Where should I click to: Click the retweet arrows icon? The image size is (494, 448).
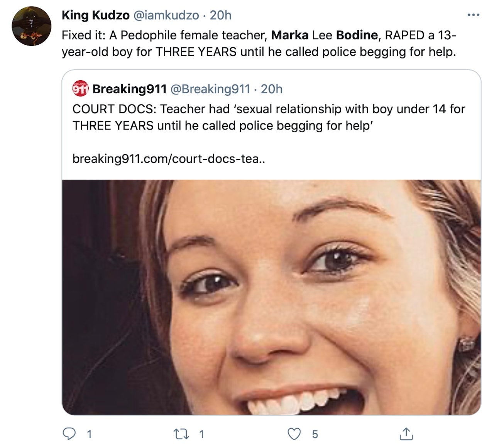click(x=181, y=434)
